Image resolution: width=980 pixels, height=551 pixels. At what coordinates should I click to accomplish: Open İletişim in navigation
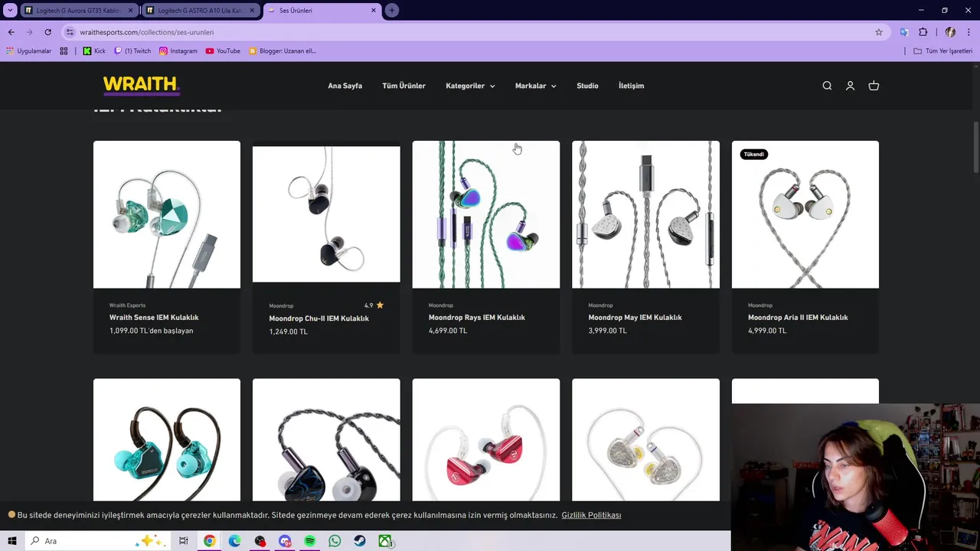pyautogui.click(x=631, y=86)
